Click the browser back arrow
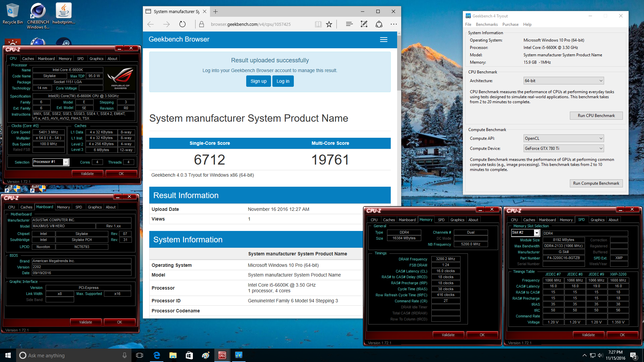The height and width of the screenshot is (362, 644). (151, 24)
